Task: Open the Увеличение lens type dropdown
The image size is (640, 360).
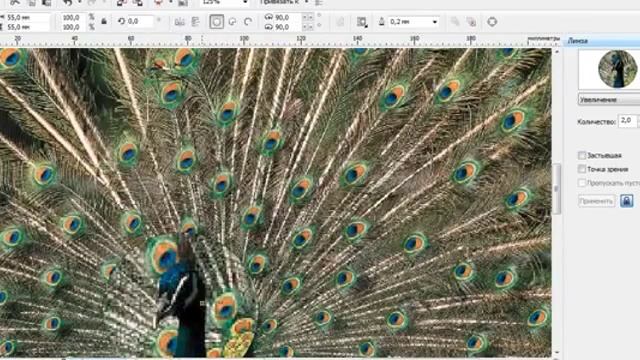Action: pos(609,100)
